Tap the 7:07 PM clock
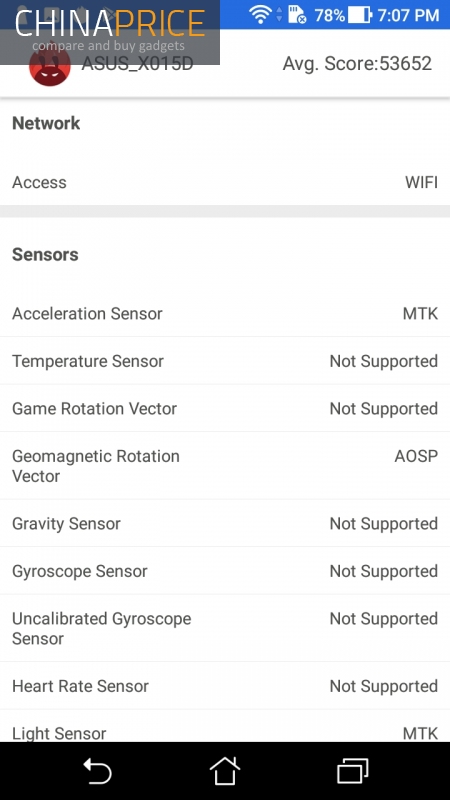Viewport: 450px width, 800px height. (x=409, y=15)
